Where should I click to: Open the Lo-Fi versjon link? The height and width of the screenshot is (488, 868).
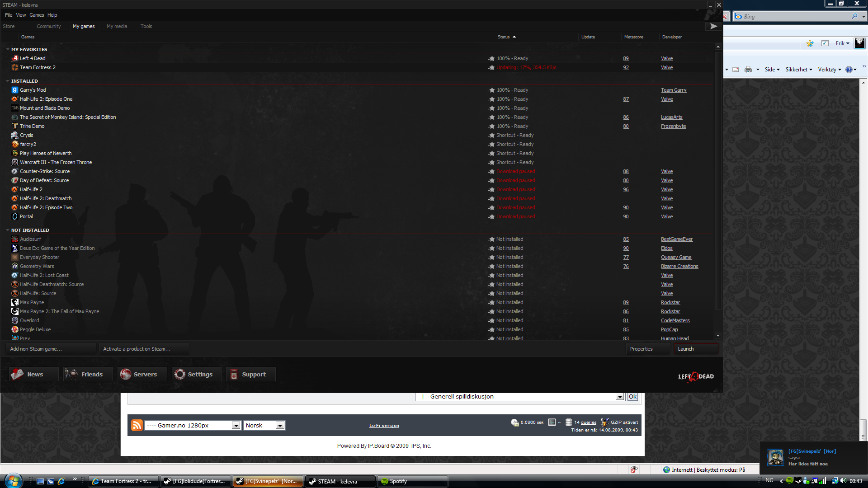(384, 426)
